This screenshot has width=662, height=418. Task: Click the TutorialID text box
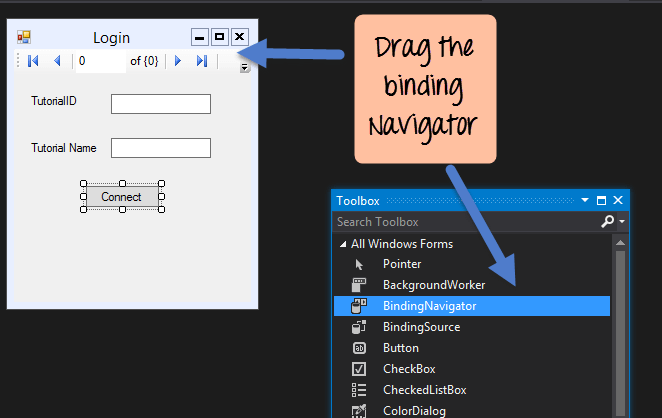click(160, 104)
